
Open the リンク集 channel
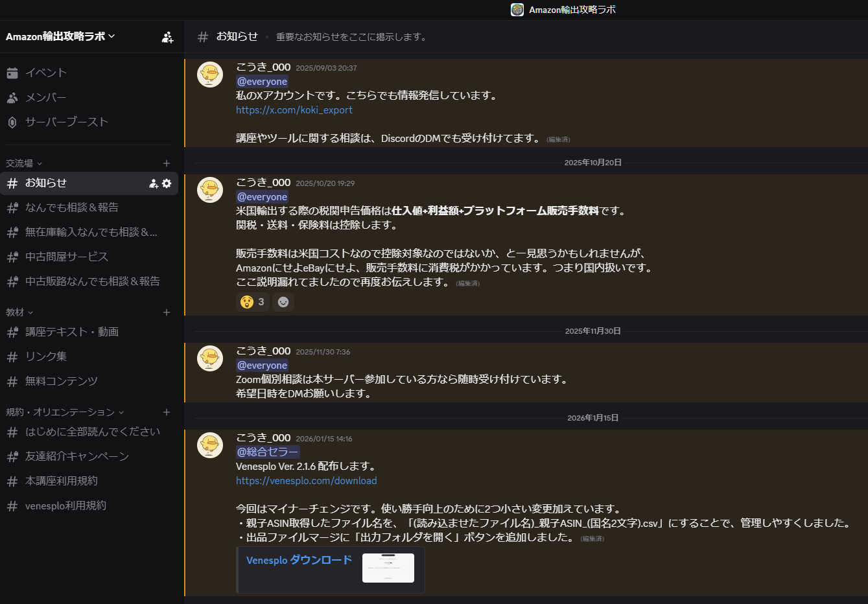pos(46,356)
